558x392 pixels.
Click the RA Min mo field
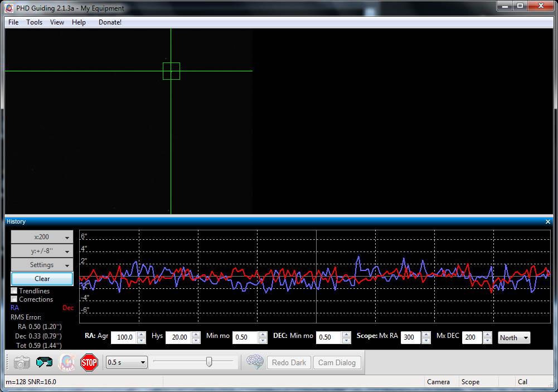[245, 337]
